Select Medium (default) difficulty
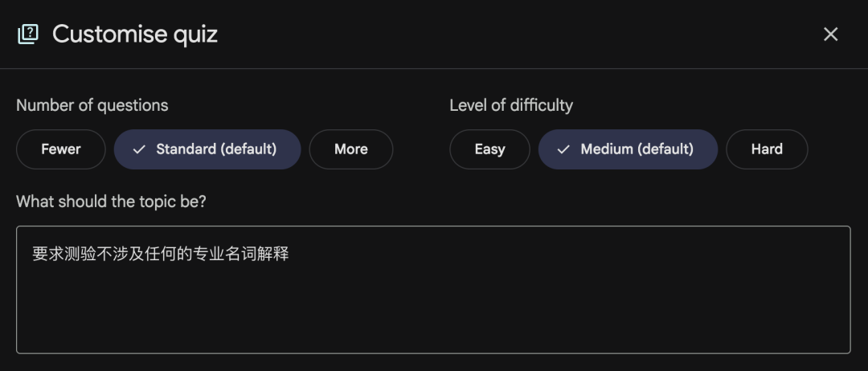 pyautogui.click(x=628, y=149)
